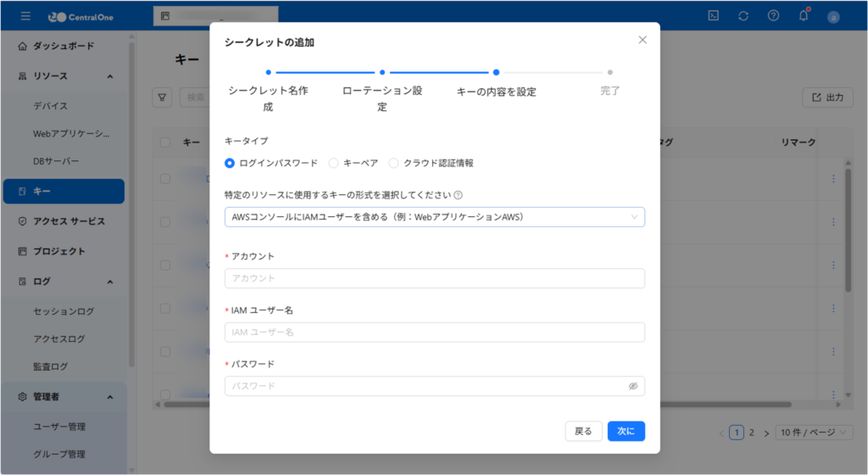Click the hamburger menu icon
Image resolution: width=868 pixels, height=475 pixels.
click(x=25, y=16)
